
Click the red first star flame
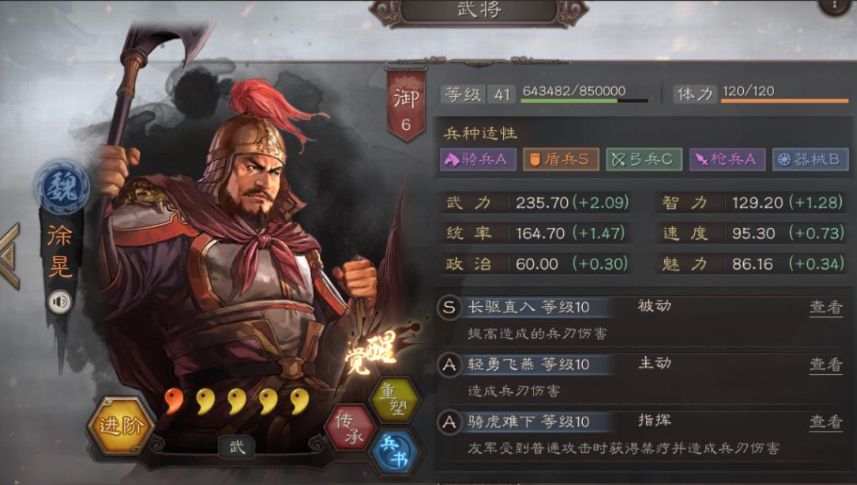pyautogui.click(x=174, y=401)
